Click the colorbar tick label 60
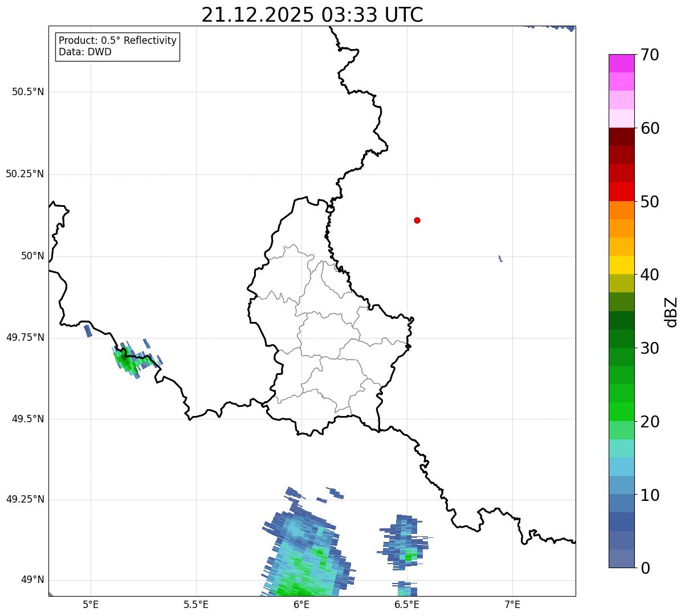Viewport: 685px width, 616px height. (649, 128)
